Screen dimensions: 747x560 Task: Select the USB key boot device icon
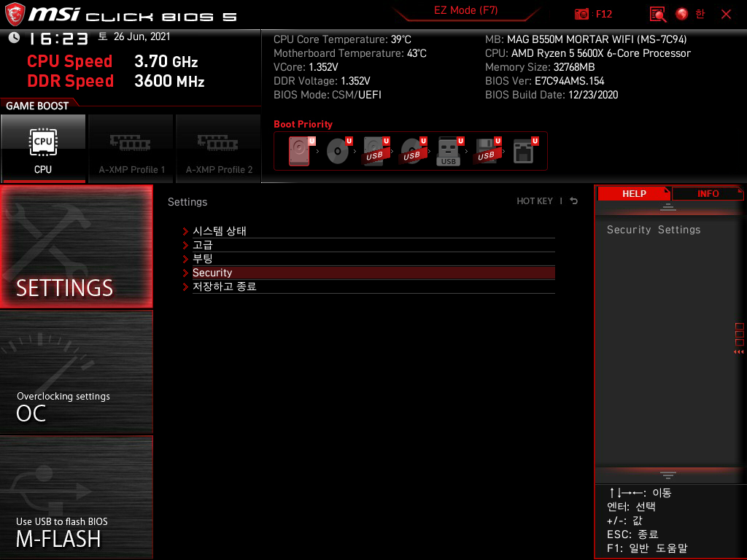pyautogui.click(x=449, y=151)
